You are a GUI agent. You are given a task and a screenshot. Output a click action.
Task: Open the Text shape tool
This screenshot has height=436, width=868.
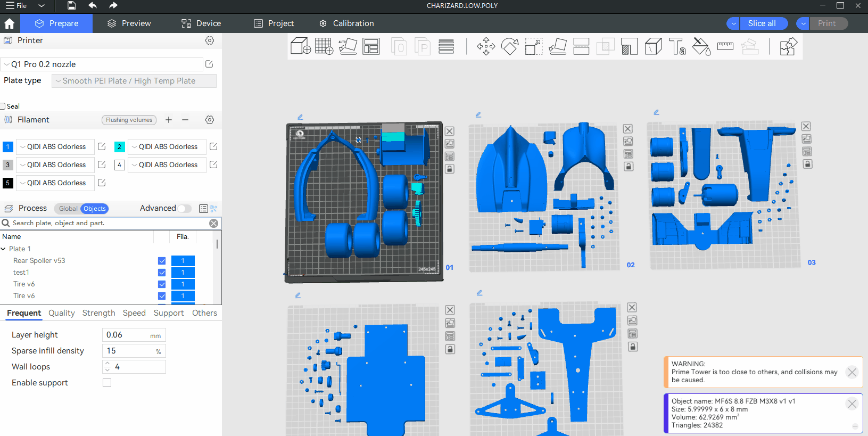click(x=677, y=46)
